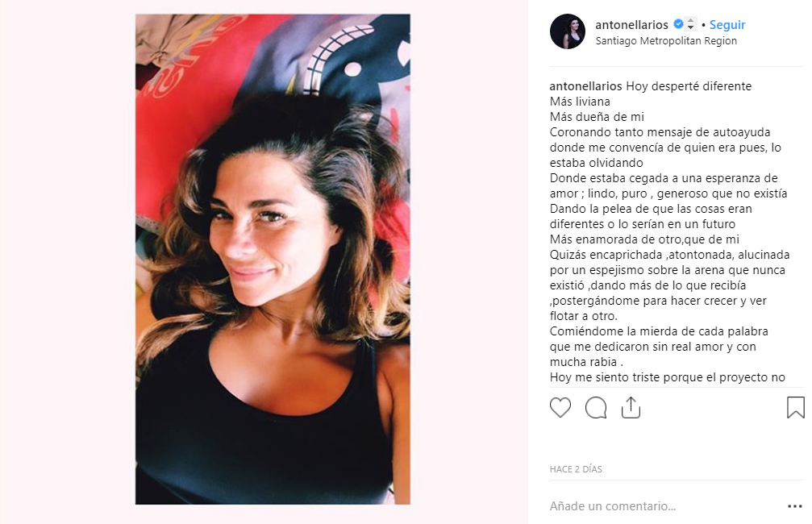Click the antonellarios username starting the caption
The width and height of the screenshot is (812, 524).
[x=585, y=86]
